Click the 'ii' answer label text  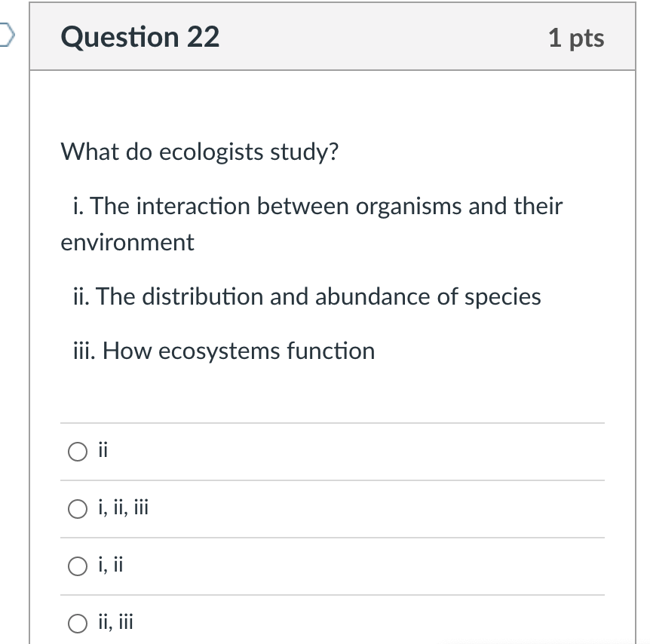(103, 449)
